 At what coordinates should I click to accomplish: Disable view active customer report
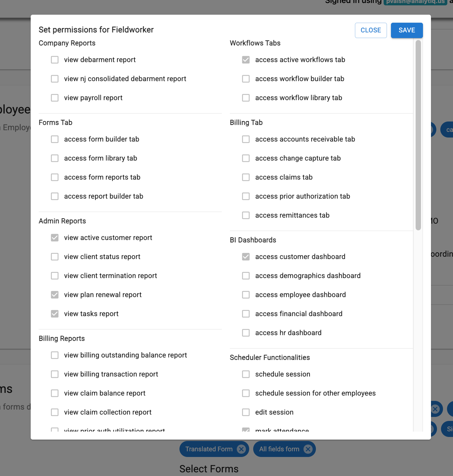(x=55, y=238)
